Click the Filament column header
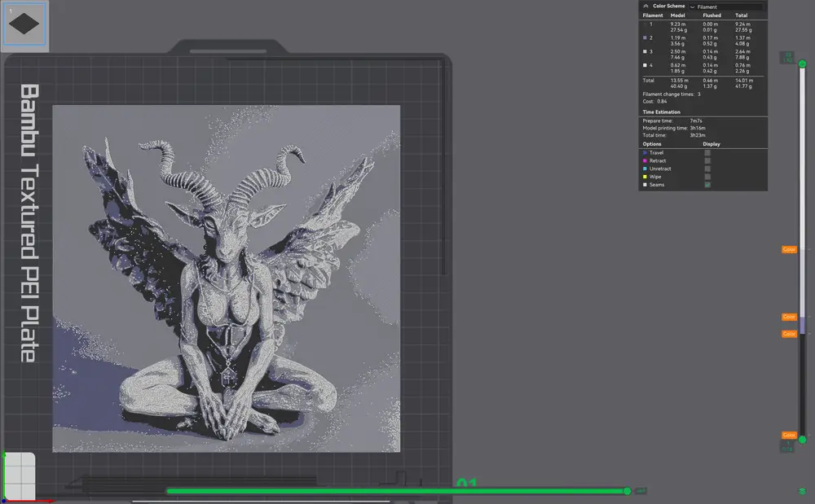The image size is (815, 504). click(653, 15)
